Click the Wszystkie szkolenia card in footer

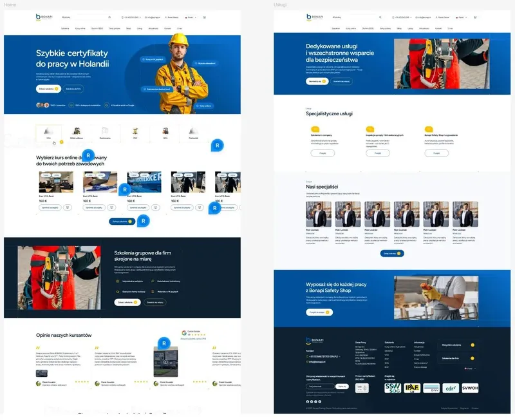[x=458, y=345]
